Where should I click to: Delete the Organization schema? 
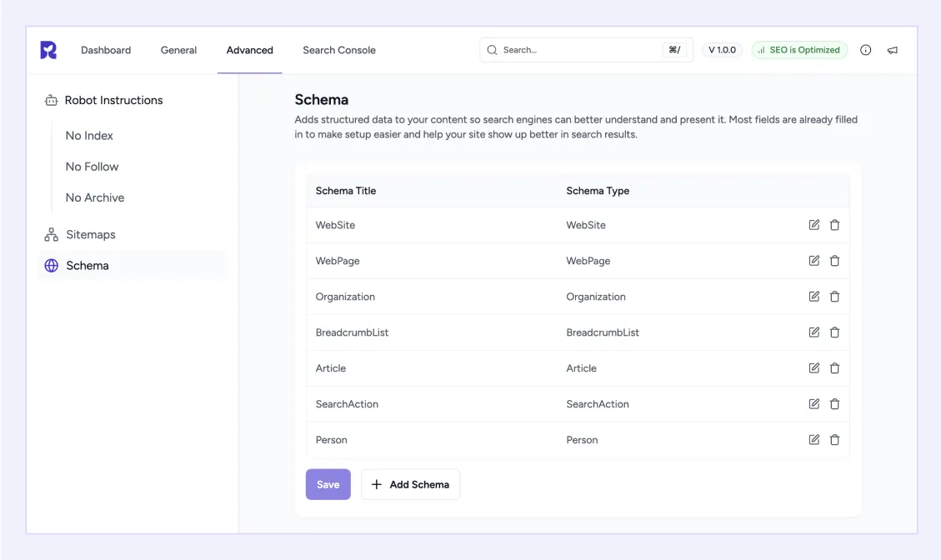tap(834, 297)
